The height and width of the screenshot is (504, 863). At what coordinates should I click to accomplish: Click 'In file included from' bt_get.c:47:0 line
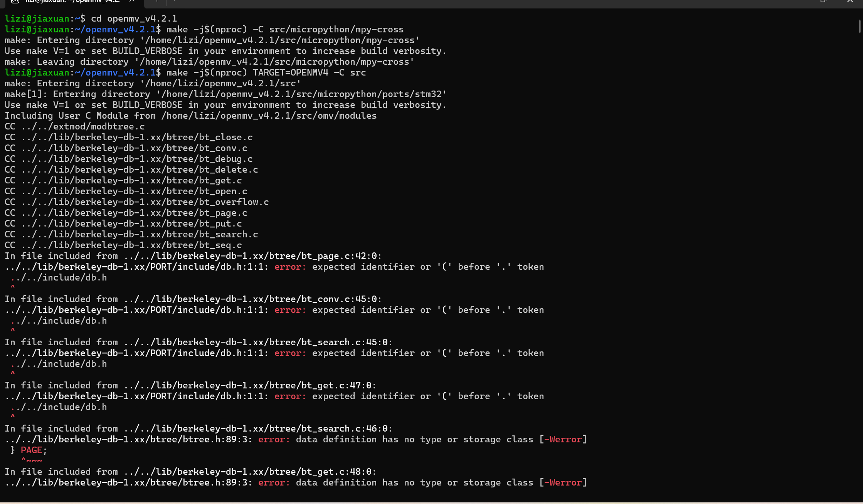pyautogui.click(x=190, y=385)
